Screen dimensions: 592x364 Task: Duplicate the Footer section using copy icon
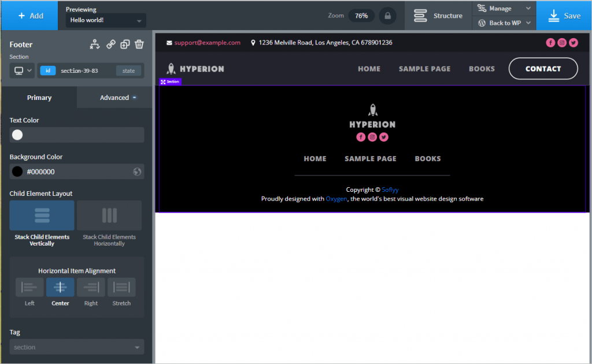point(125,44)
